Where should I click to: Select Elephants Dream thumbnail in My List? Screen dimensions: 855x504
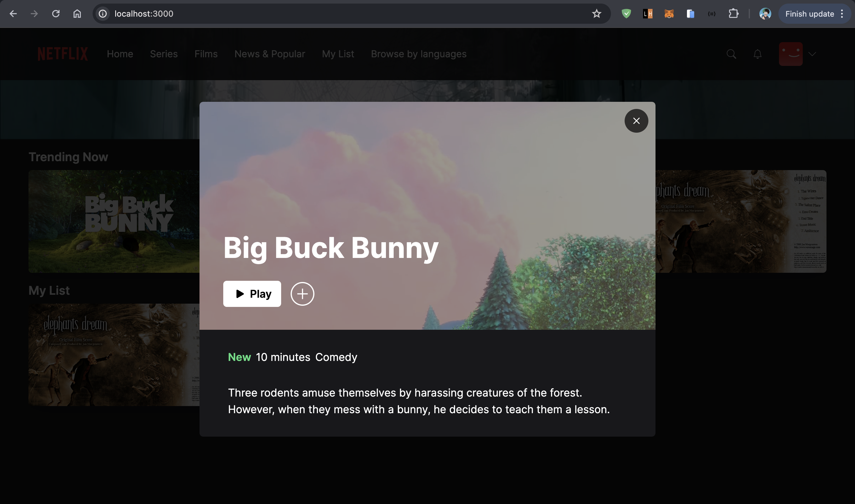114,355
